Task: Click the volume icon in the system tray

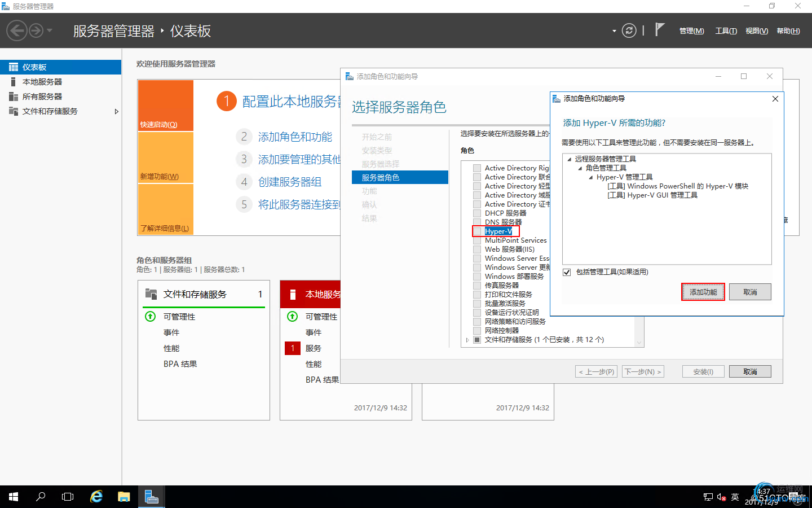Action: (x=722, y=497)
